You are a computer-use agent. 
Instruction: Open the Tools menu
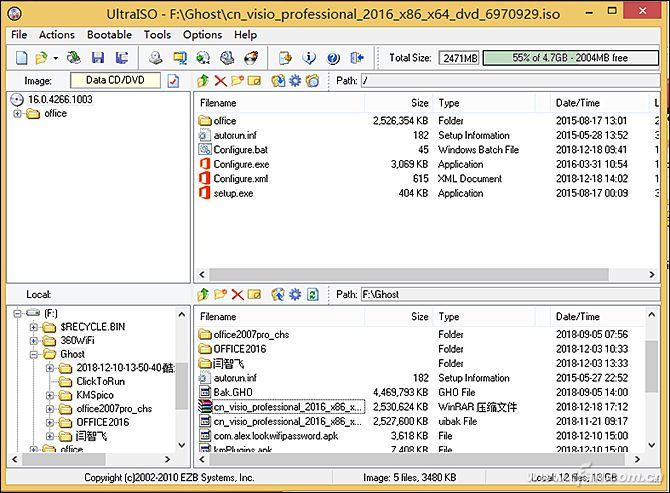click(157, 35)
